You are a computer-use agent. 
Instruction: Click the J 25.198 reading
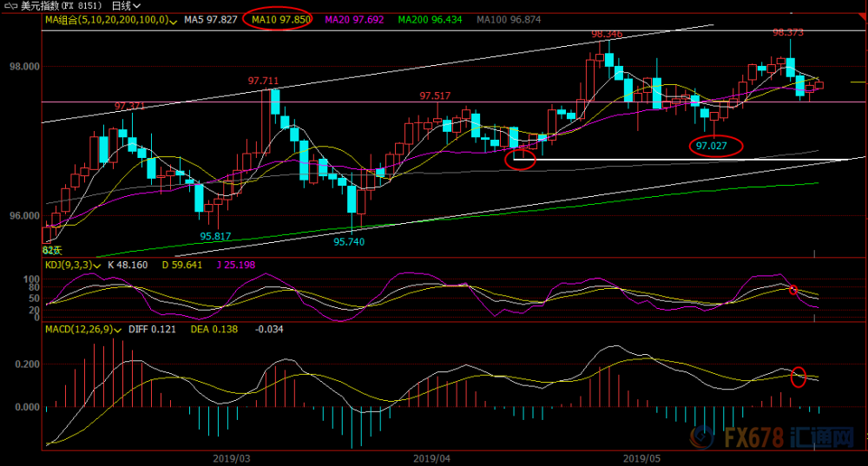[236, 265]
